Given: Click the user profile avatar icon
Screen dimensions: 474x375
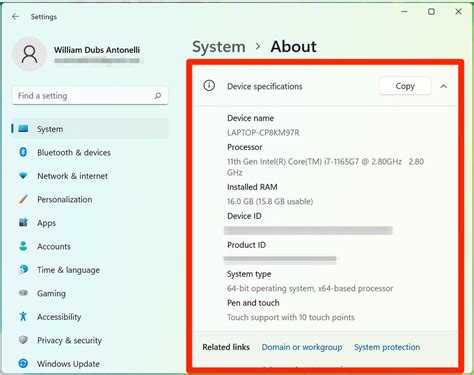Looking at the screenshot, I should tap(30, 54).
